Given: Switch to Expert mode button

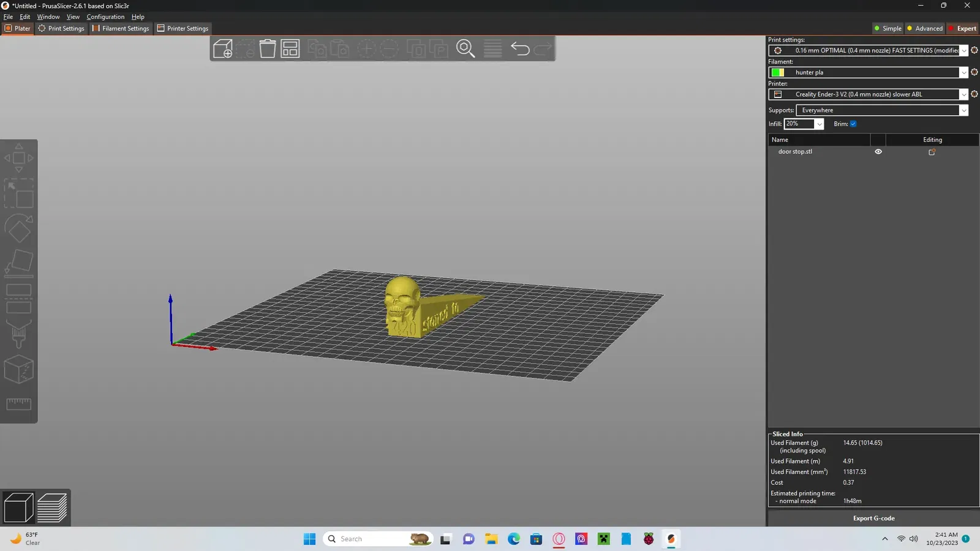Looking at the screenshot, I should coord(962,28).
